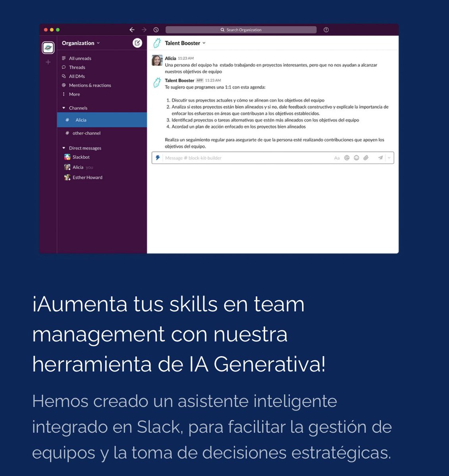
Task: Go back with the left arrow
Action: pyautogui.click(x=132, y=30)
